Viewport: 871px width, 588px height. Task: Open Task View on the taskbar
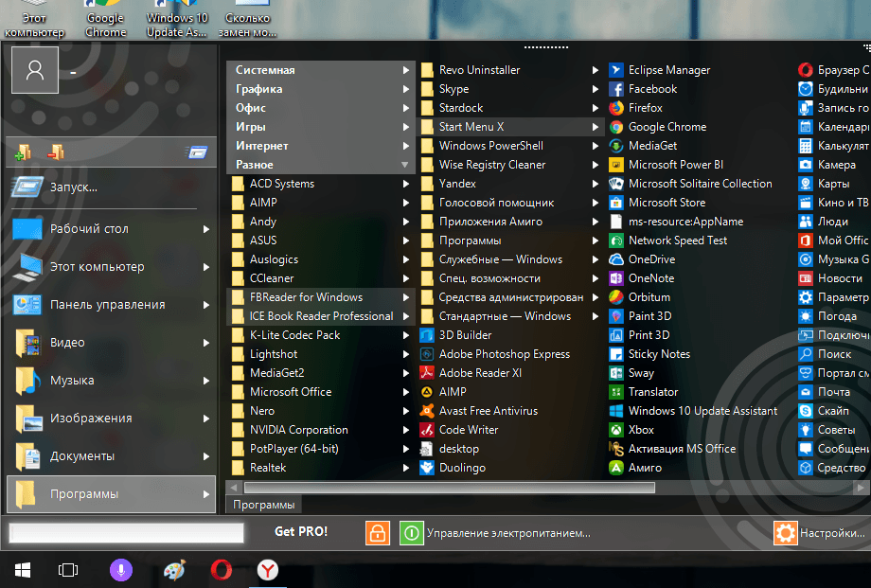(68, 570)
